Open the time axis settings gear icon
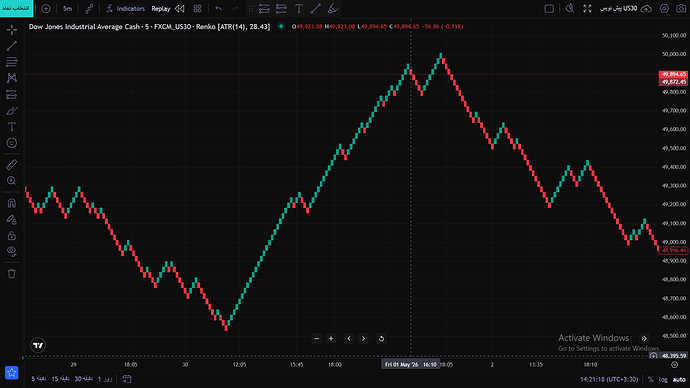690x388 pixels. [675, 365]
